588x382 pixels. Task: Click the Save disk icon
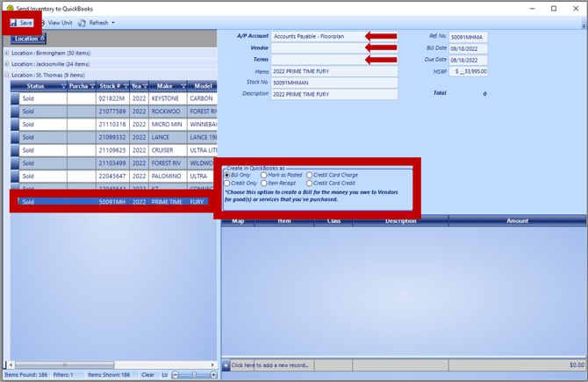coord(13,23)
